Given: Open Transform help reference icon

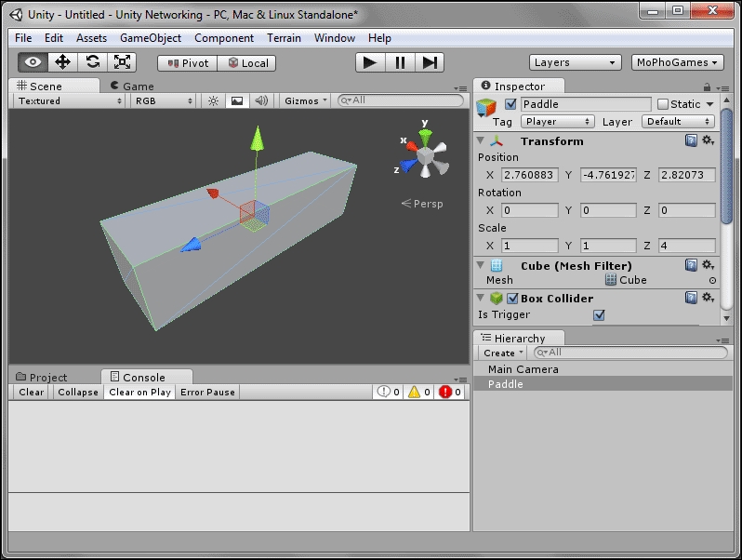Looking at the screenshot, I should (691, 140).
